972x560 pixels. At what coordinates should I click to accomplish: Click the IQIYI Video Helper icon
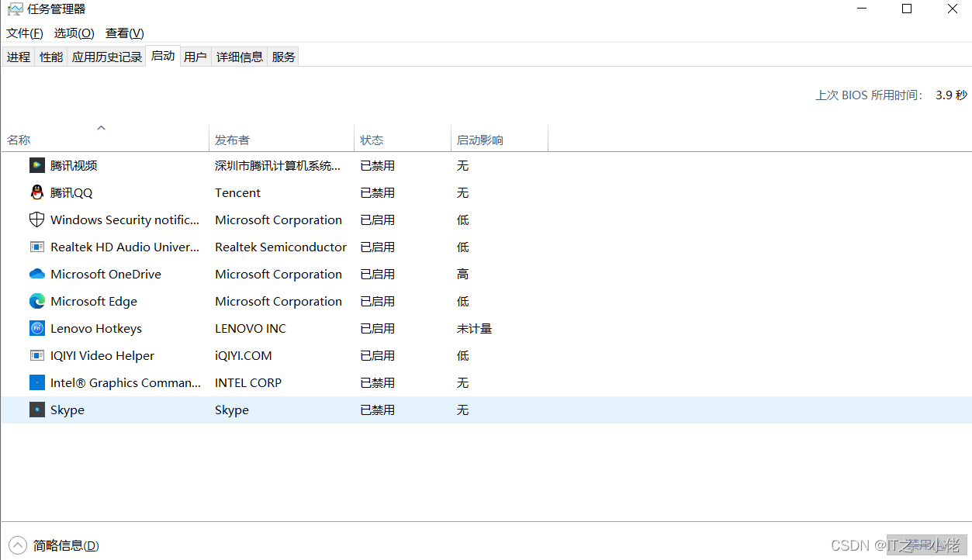[x=37, y=355]
